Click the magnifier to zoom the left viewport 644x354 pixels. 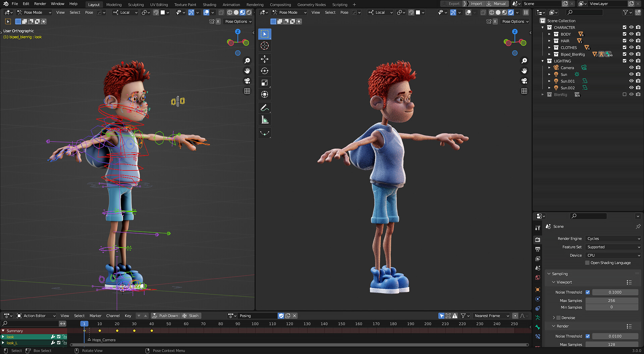247,61
